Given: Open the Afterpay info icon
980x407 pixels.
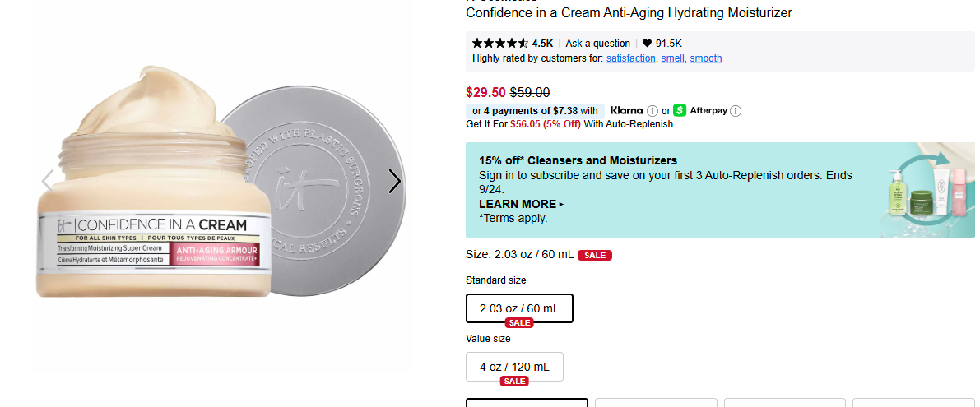Looking at the screenshot, I should [736, 111].
